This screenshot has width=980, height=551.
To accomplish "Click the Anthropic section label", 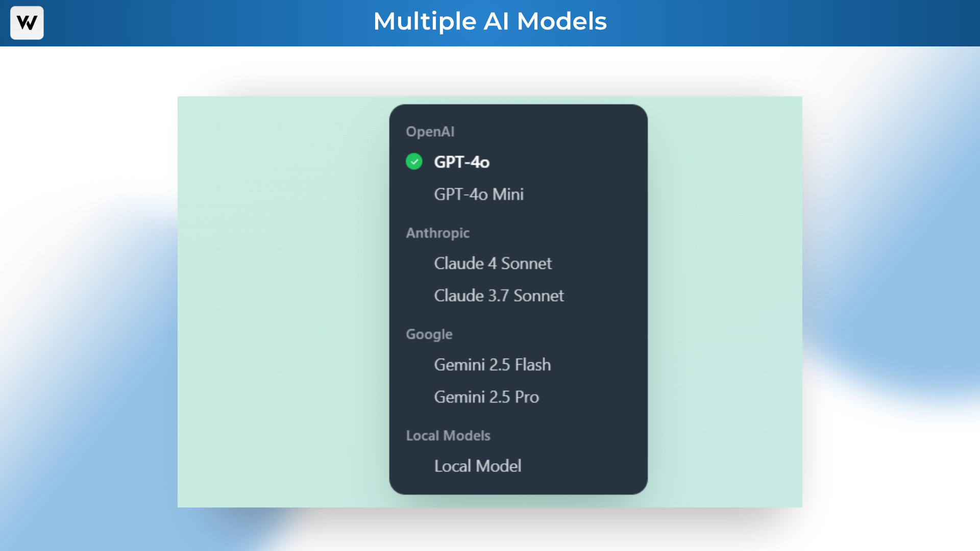I will pos(437,233).
